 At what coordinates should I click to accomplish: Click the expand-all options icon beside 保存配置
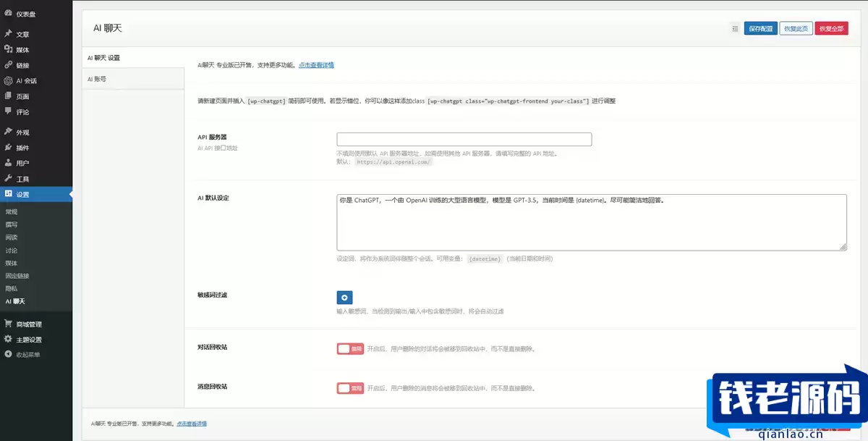click(x=735, y=29)
